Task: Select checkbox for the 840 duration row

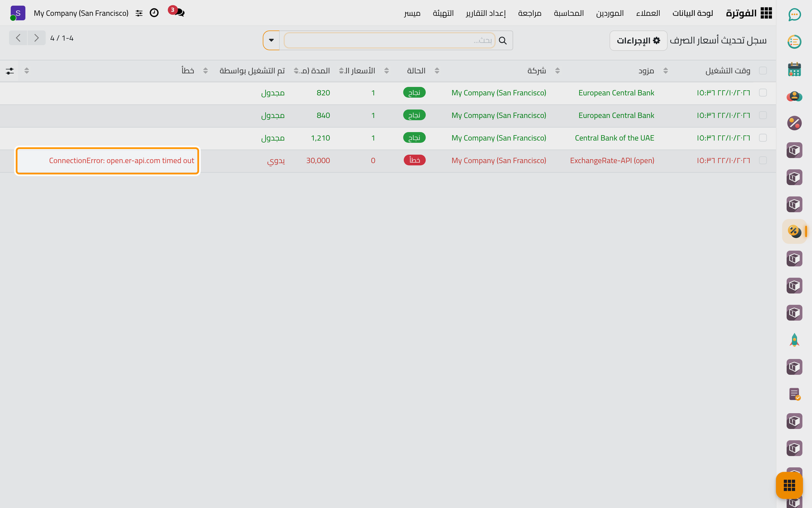Action: [x=763, y=115]
